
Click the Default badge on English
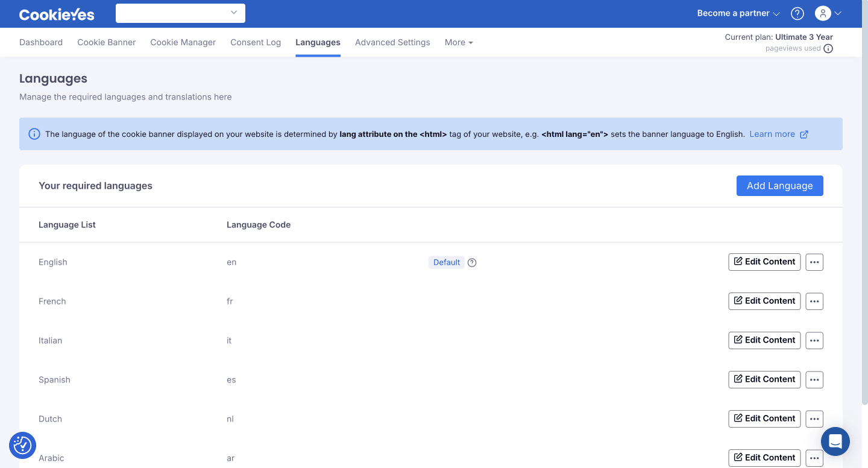(447, 262)
